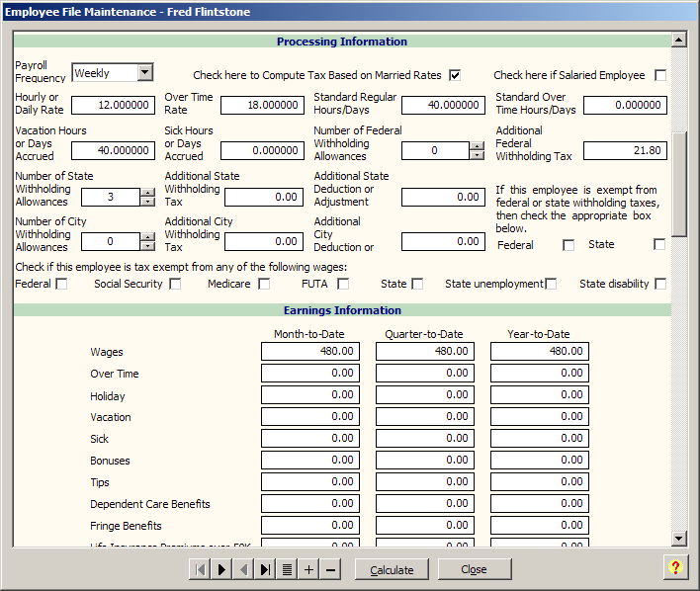This screenshot has width=700, height=591.
Task: Add a new record with plus button
Action: pos(308,569)
